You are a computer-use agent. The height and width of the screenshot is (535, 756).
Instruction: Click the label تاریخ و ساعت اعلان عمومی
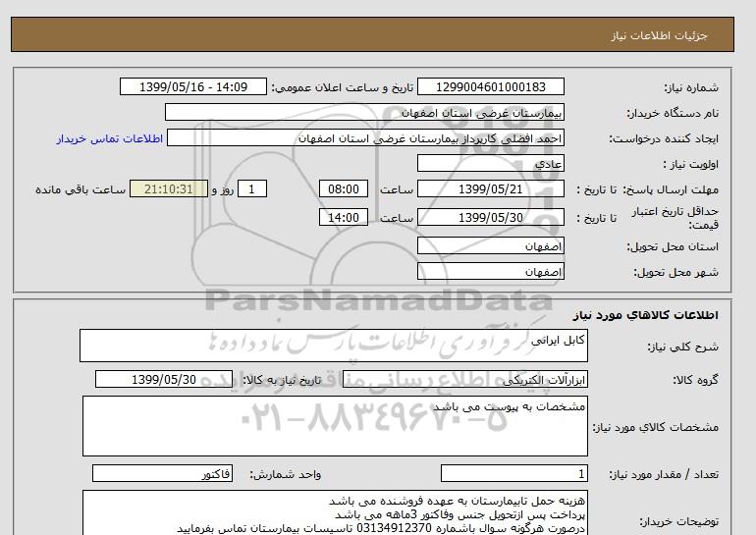pos(343,87)
